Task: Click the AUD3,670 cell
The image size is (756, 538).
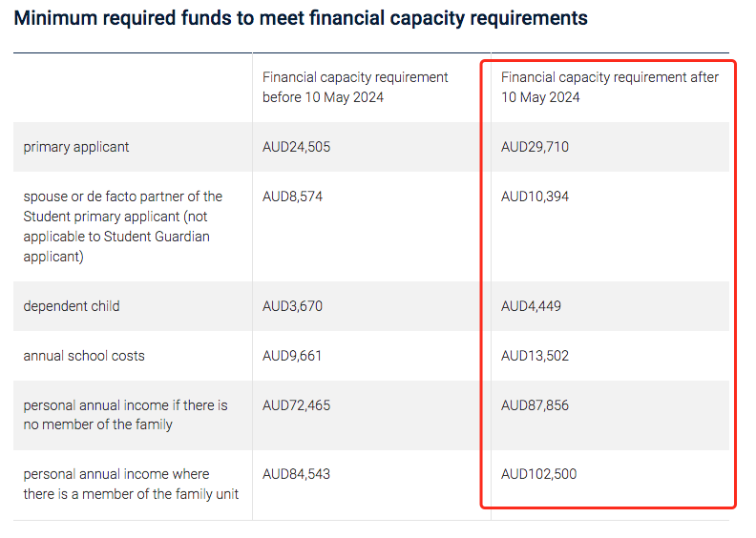Action: [293, 306]
